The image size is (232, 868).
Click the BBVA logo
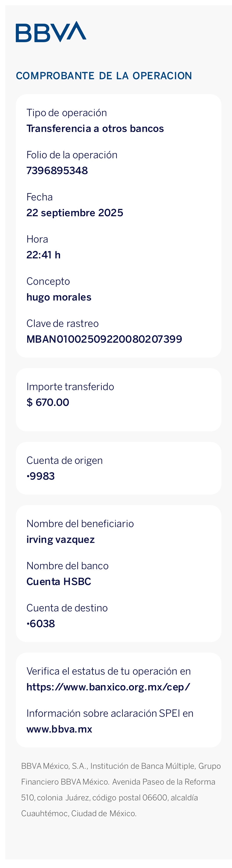click(x=51, y=32)
